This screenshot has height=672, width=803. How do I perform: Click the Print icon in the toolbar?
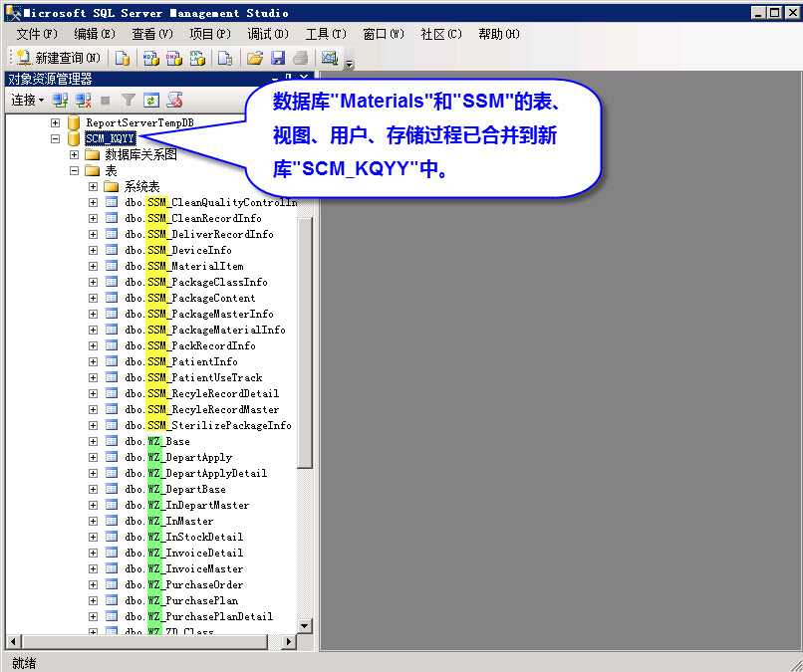(x=301, y=58)
